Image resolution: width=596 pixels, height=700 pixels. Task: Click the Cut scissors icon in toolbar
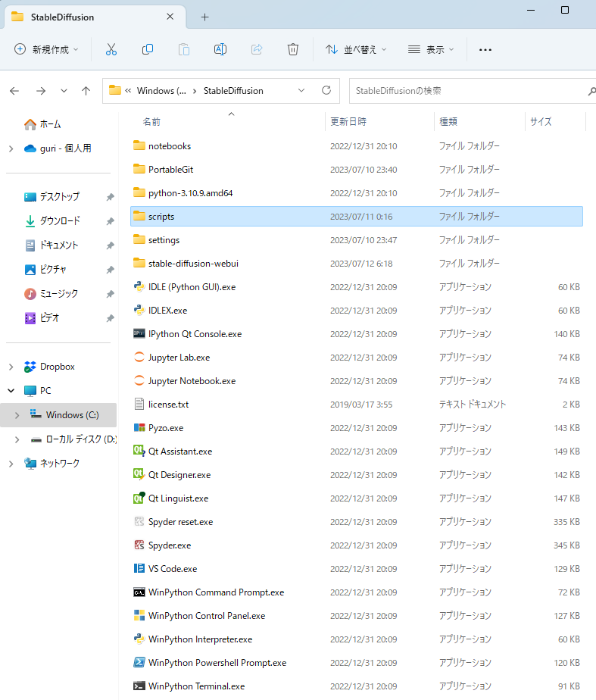[111, 49]
